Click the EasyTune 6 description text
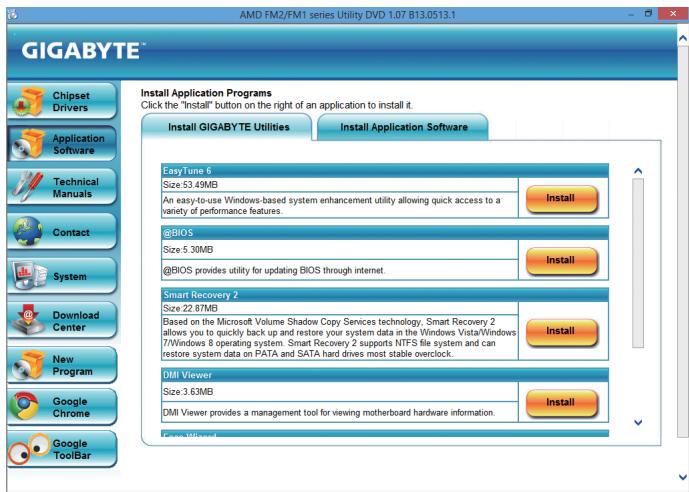689x492 pixels. pos(332,206)
